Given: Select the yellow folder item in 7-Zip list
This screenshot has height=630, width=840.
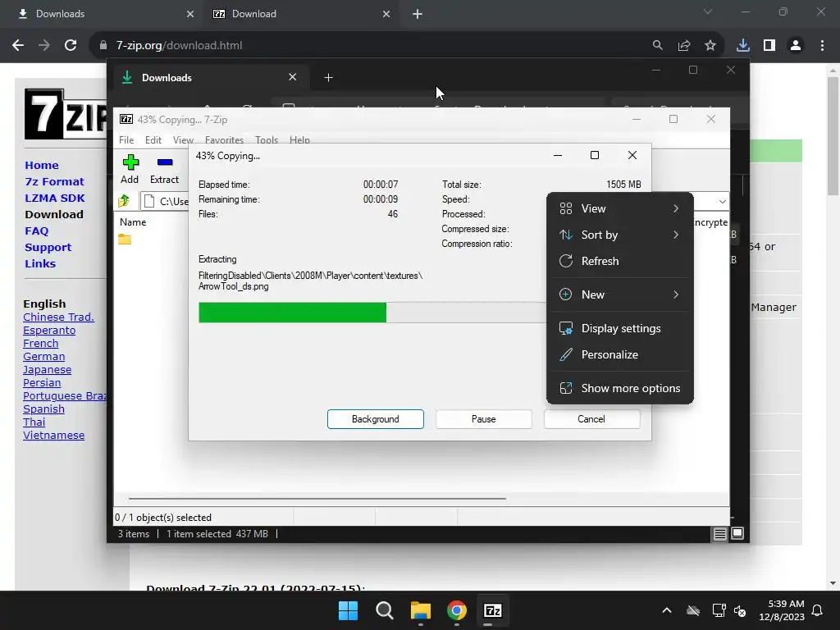Looking at the screenshot, I should click(125, 239).
